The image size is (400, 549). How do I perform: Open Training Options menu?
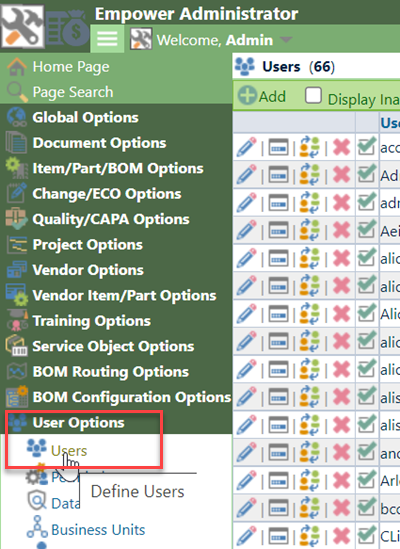pyautogui.click(x=92, y=321)
